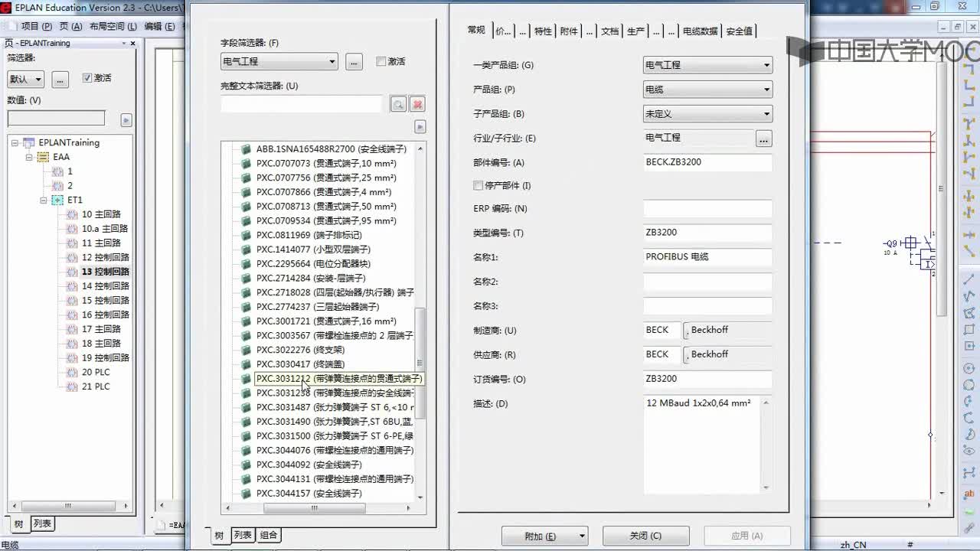Click the 描述 text box scrollbar

pos(766,445)
